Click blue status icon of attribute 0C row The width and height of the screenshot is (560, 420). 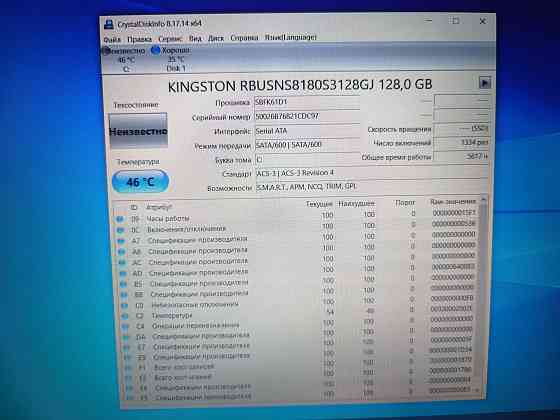pyautogui.click(x=120, y=230)
